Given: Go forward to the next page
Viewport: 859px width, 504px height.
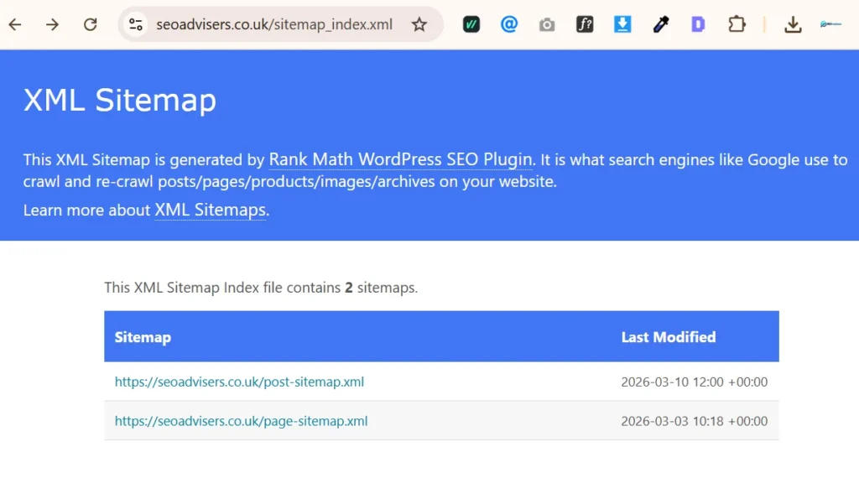Looking at the screenshot, I should pyautogui.click(x=52, y=24).
